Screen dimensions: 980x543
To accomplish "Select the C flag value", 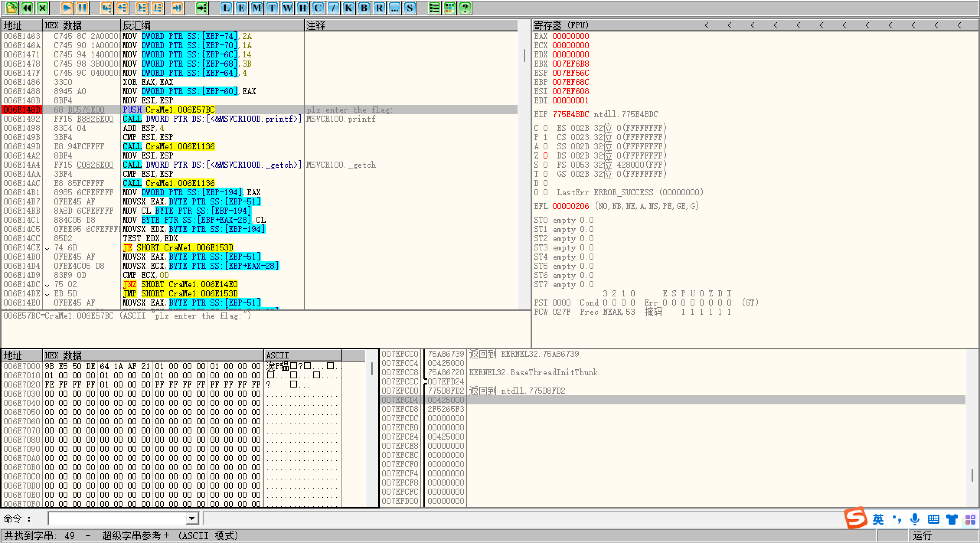I will click(x=546, y=128).
